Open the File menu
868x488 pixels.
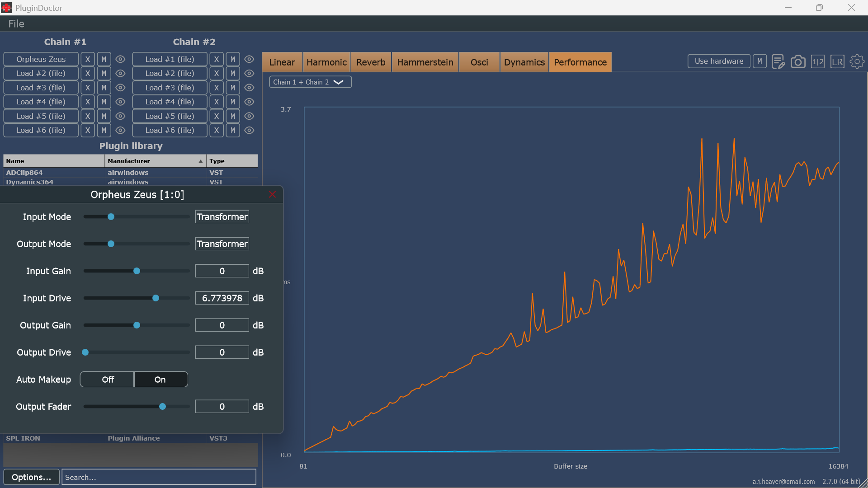pyautogui.click(x=16, y=23)
